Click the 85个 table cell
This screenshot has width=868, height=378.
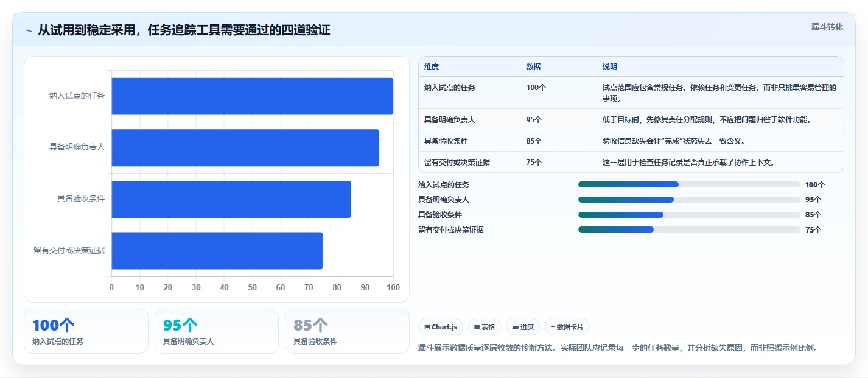pos(534,141)
